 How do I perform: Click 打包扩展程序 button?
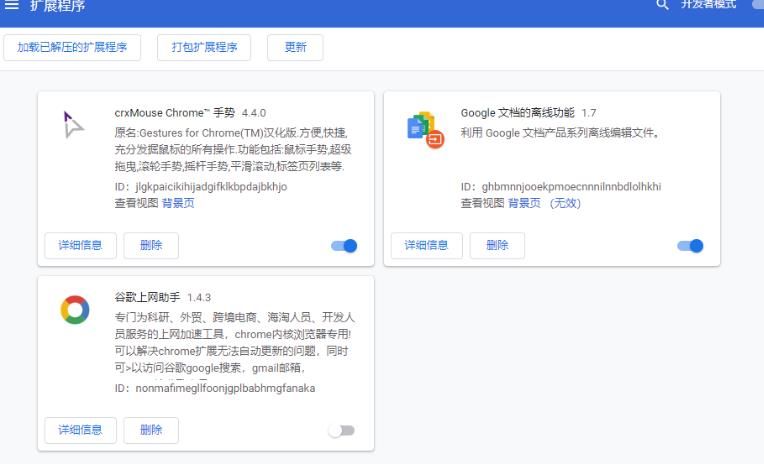pos(204,47)
